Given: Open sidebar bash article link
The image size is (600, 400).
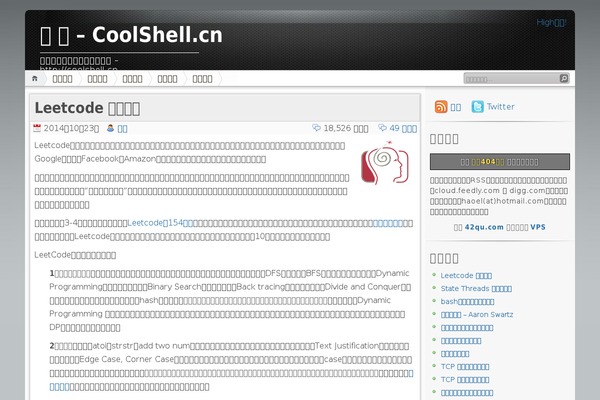Looking at the screenshot, I should [x=467, y=302].
